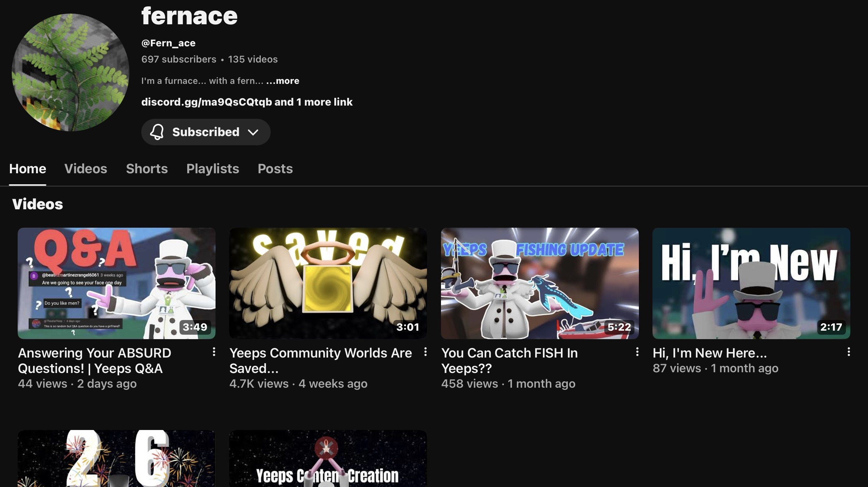Switch to the Posts tab
Viewport: 868px width, 487px height.
(275, 168)
